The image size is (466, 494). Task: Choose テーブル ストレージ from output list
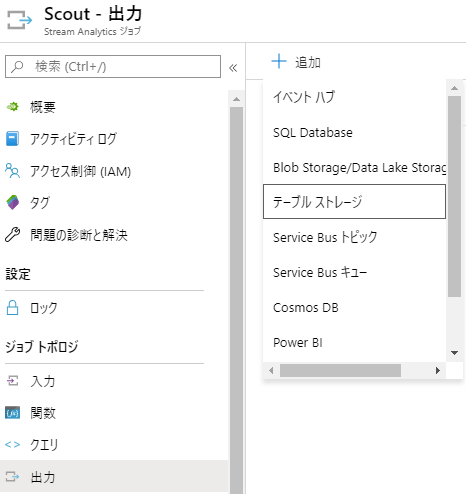click(x=354, y=201)
